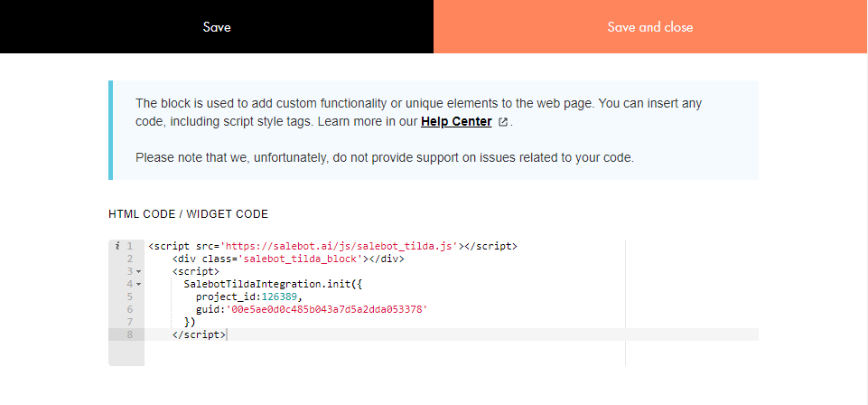Screen dimensions: 868x405
Task: Click the salebot_tilda.js script URL string
Action: [x=341, y=246]
